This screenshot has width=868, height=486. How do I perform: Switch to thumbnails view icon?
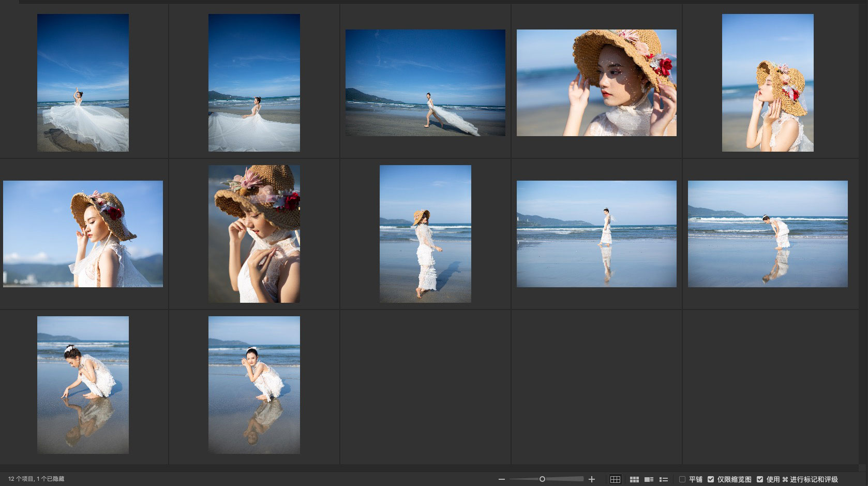coord(634,479)
